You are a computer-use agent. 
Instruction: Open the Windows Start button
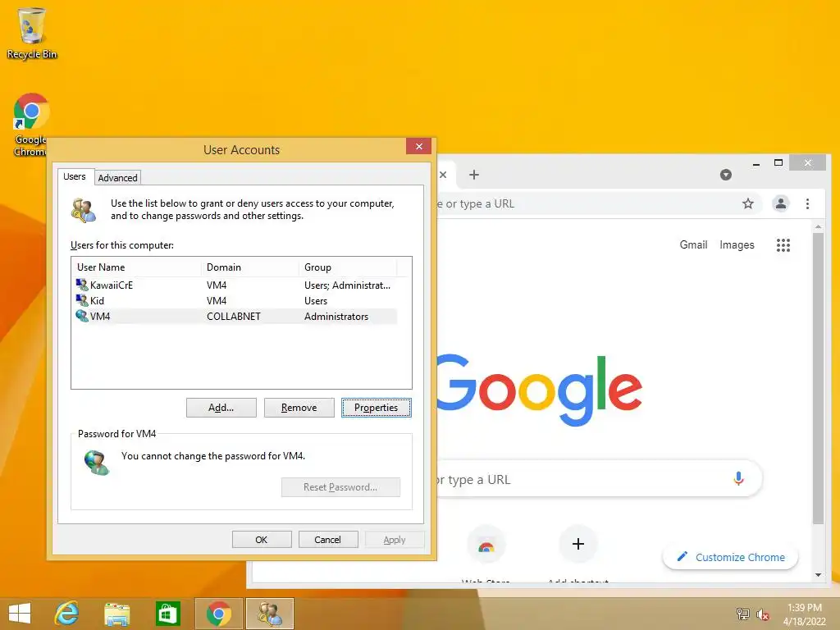coord(20,614)
